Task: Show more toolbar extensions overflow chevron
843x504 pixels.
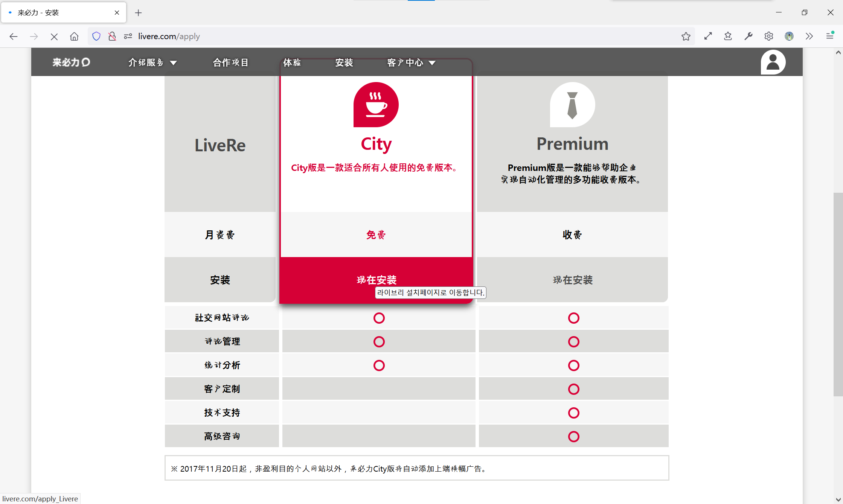Action: [809, 37]
